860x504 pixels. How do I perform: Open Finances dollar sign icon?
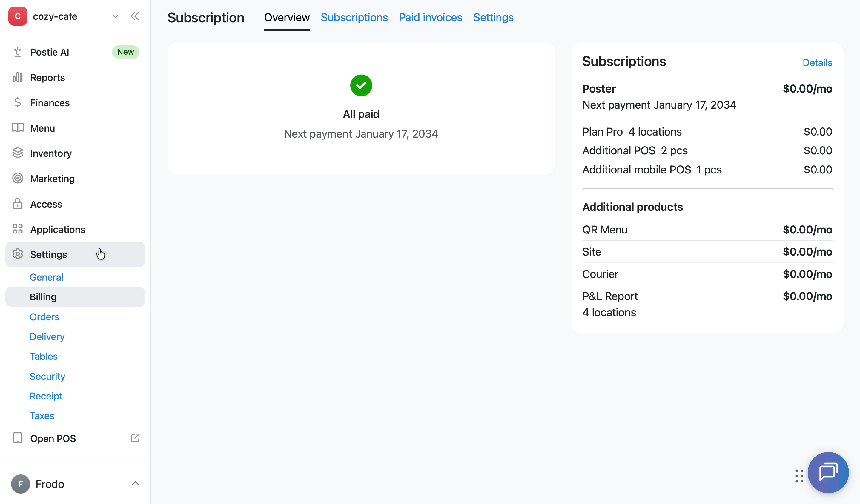click(x=18, y=102)
